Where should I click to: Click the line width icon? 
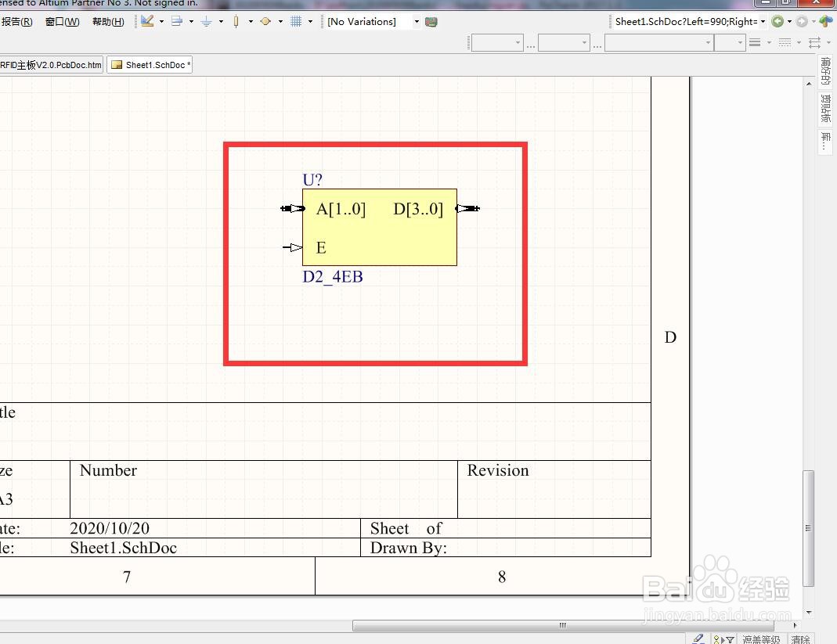(755, 43)
